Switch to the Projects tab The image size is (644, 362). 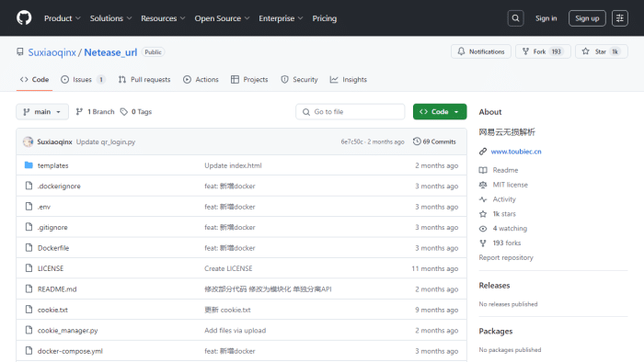(249, 80)
